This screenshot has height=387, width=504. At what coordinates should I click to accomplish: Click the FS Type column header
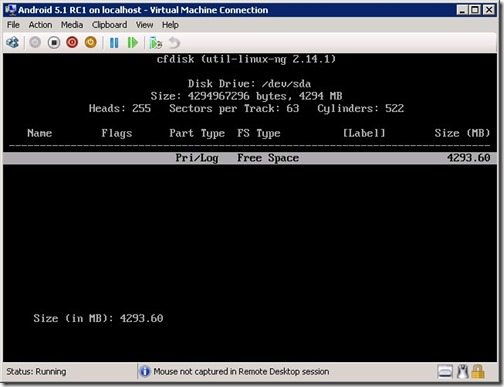tap(259, 134)
